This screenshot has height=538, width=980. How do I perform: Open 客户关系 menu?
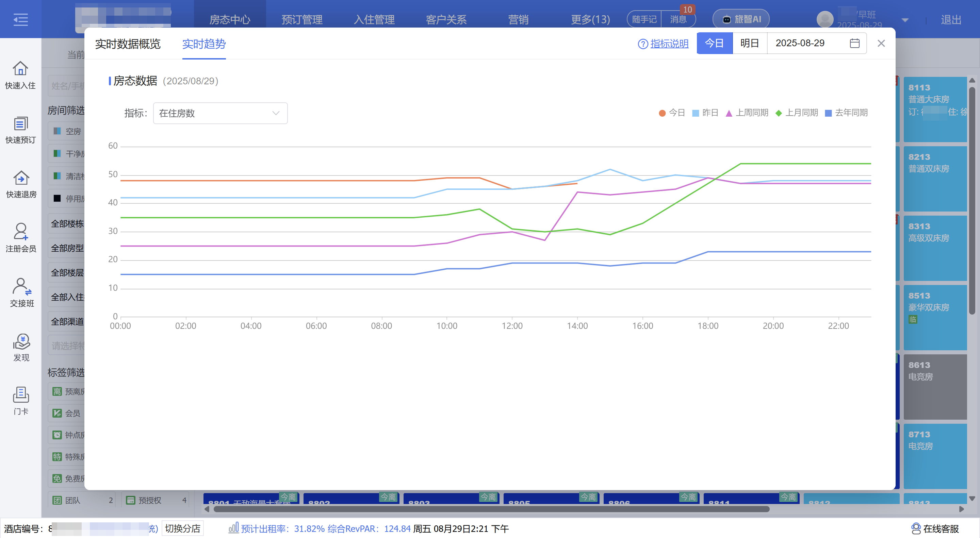pos(446,19)
